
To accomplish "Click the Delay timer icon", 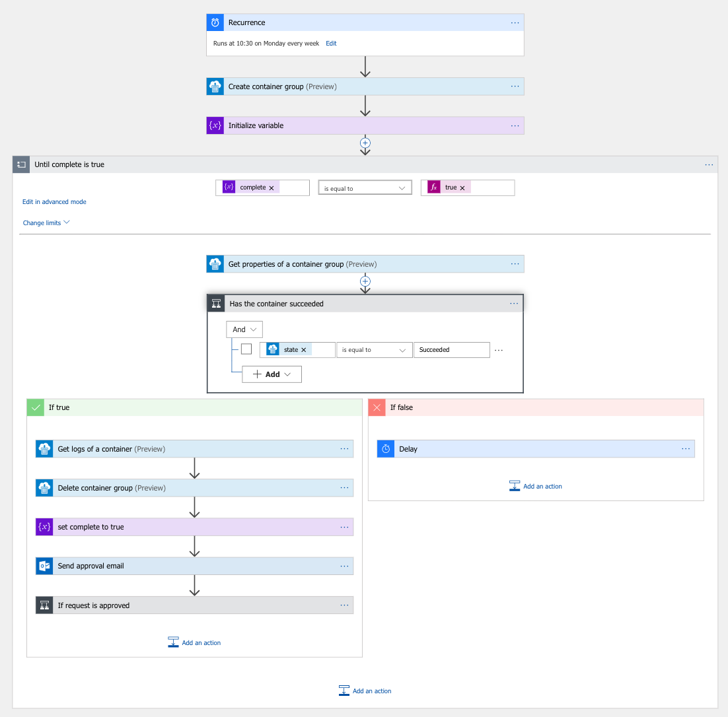I will pos(385,449).
